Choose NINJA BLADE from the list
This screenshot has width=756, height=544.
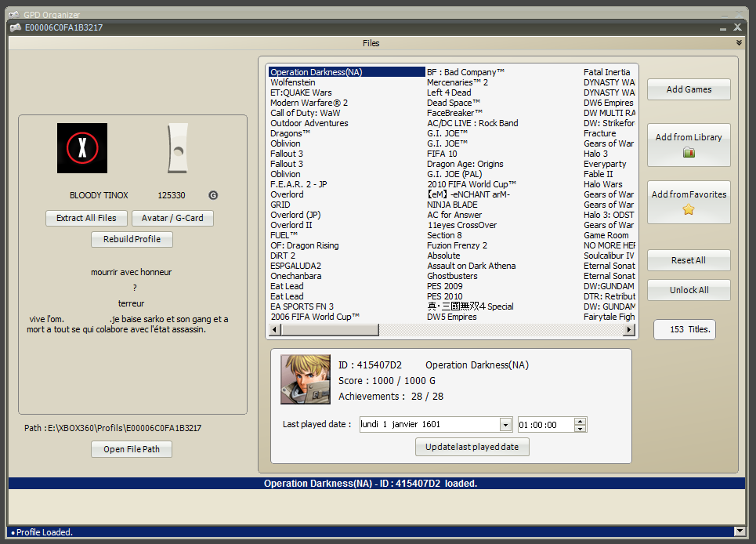(452, 205)
